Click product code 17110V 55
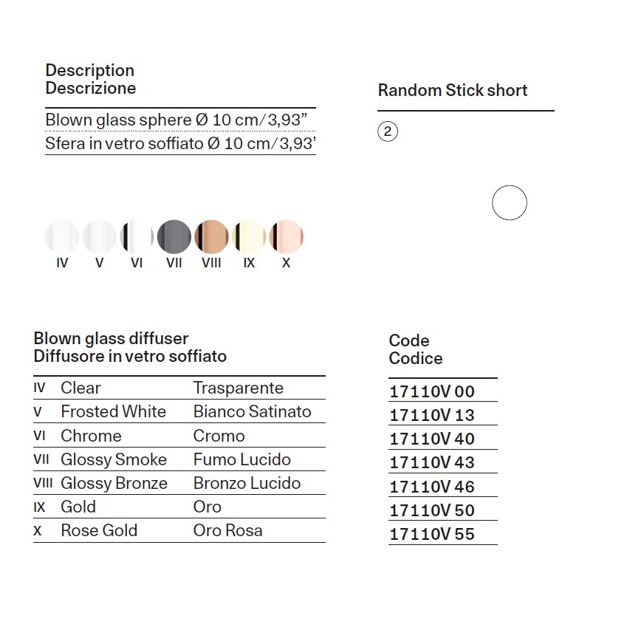This screenshot has width=644, height=644. pos(432,534)
